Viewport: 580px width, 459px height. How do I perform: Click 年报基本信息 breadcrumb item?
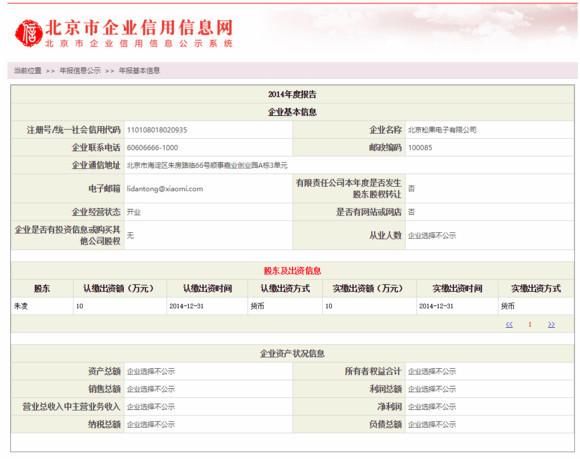coord(139,70)
